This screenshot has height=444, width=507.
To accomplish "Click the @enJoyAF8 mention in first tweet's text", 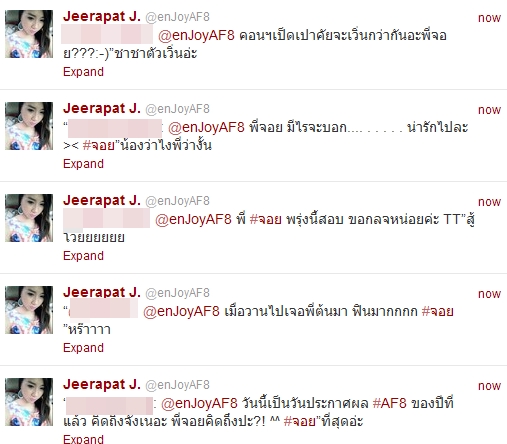I will [196, 35].
